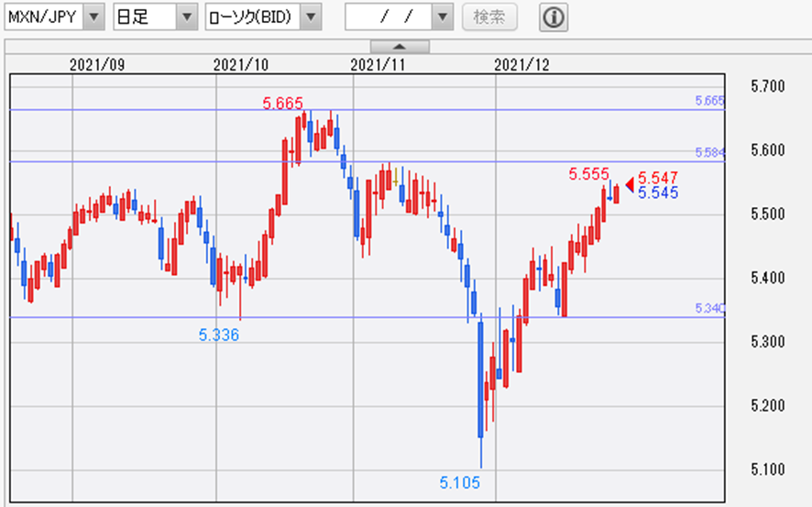Click the red 5.547 current price

pos(658,178)
